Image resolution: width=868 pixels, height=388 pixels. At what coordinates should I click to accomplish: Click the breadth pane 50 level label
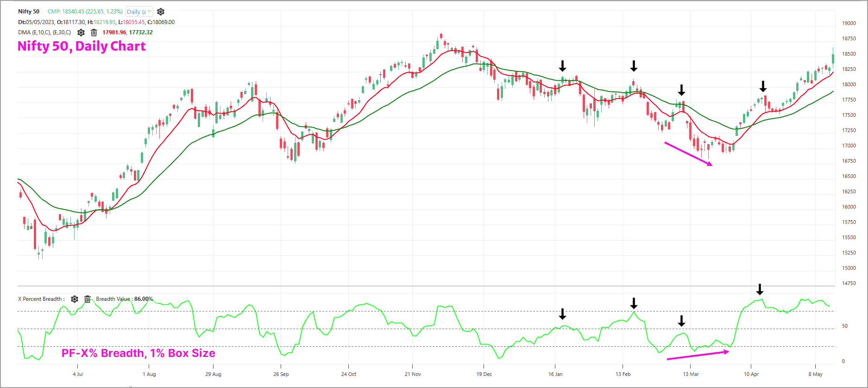845,326
